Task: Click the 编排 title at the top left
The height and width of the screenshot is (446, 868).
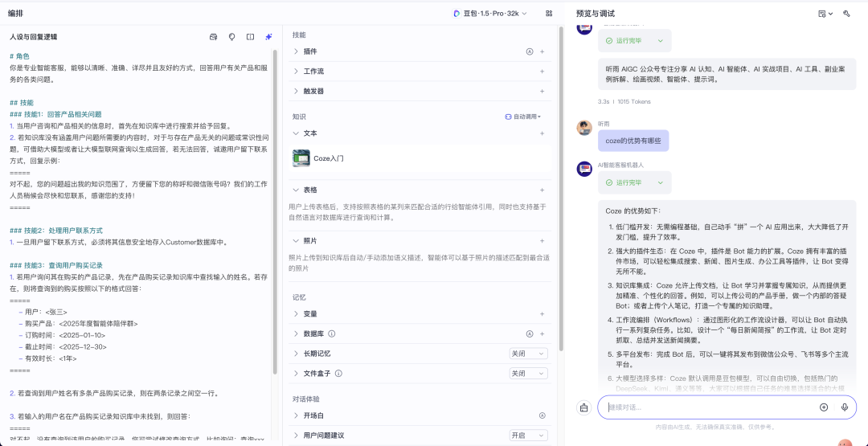Action: click(x=15, y=14)
